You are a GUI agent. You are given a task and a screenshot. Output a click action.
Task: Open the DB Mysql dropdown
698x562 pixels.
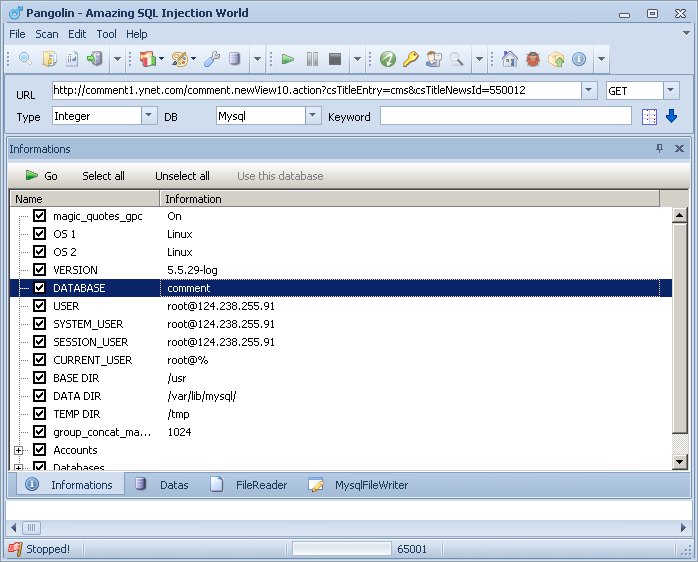[x=313, y=116]
